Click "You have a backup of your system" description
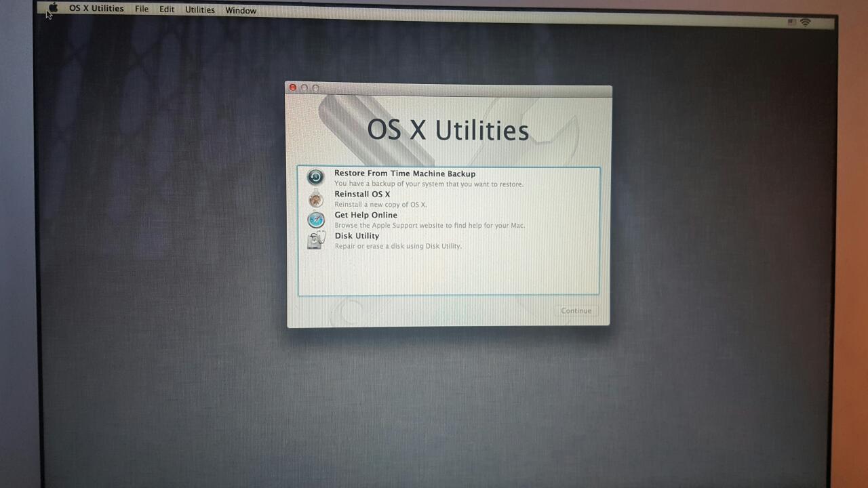Image resolution: width=868 pixels, height=488 pixels. [x=429, y=184]
